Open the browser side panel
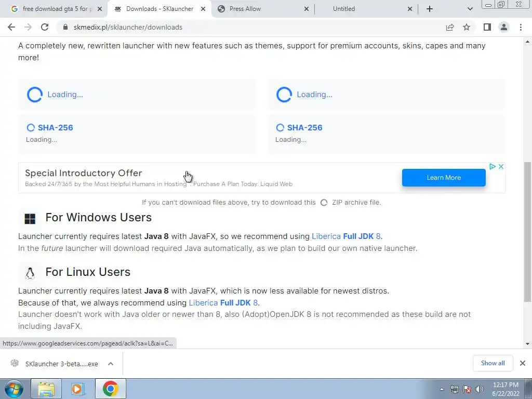Image resolution: width=532 pixels, height=399 pixels. (x=487, y=27)
